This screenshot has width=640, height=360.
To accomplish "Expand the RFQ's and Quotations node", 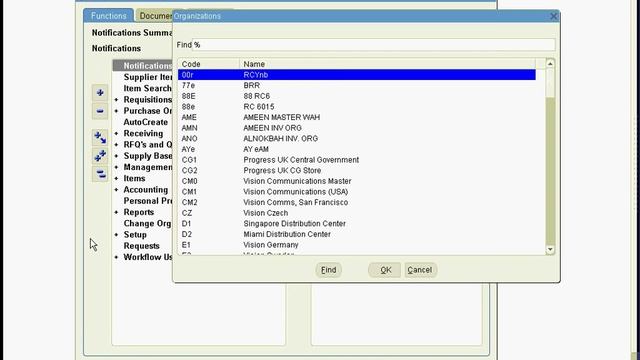I will coord(116,145).
